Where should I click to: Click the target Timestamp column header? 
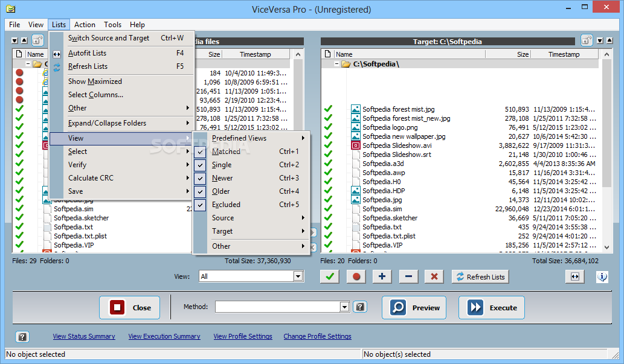pyautogui.click(x=564, y=54)
